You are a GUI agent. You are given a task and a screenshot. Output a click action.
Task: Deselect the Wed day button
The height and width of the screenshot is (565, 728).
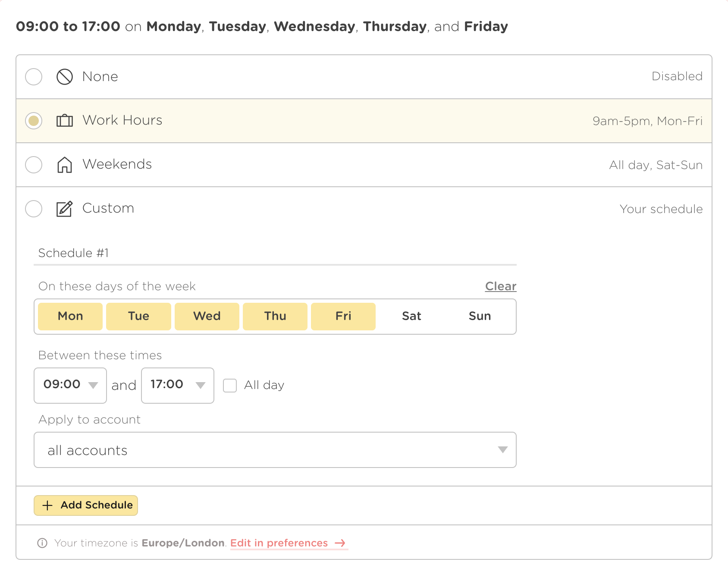[207, 316]
